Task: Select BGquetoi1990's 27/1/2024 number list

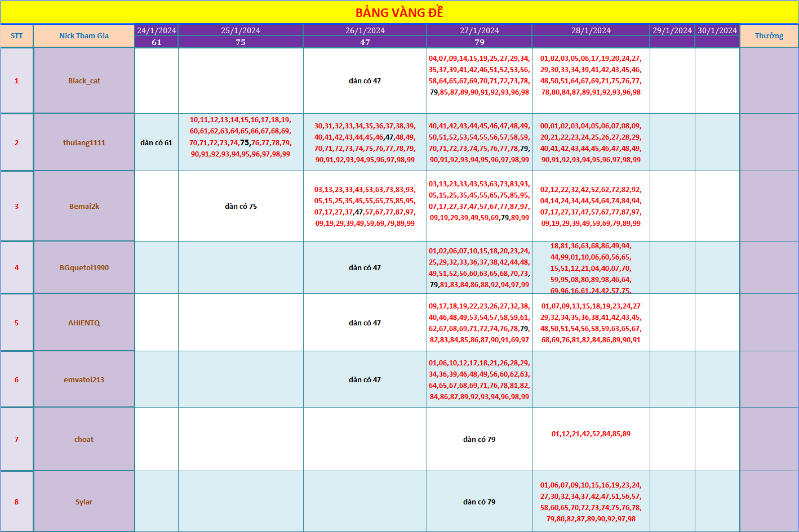Action: tap(480, 267)
